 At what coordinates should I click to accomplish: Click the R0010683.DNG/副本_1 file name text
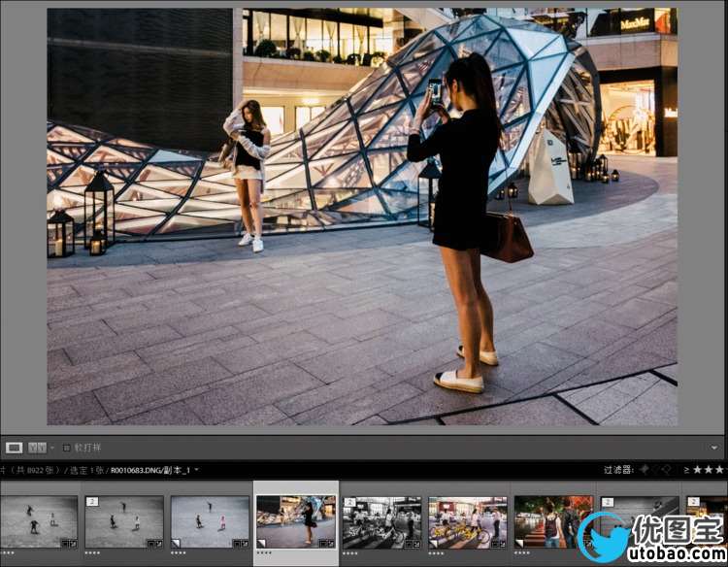pos(150,470)
